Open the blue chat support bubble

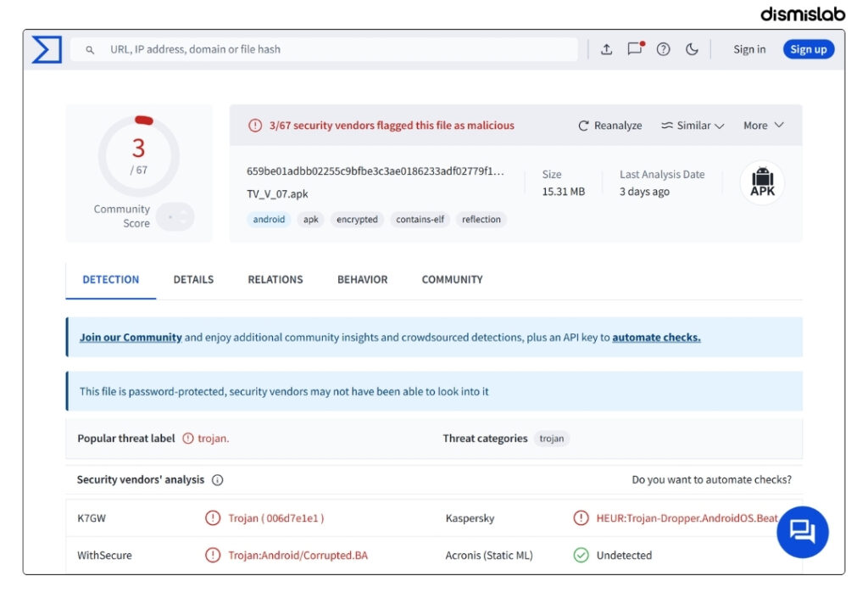coord(802,532)
